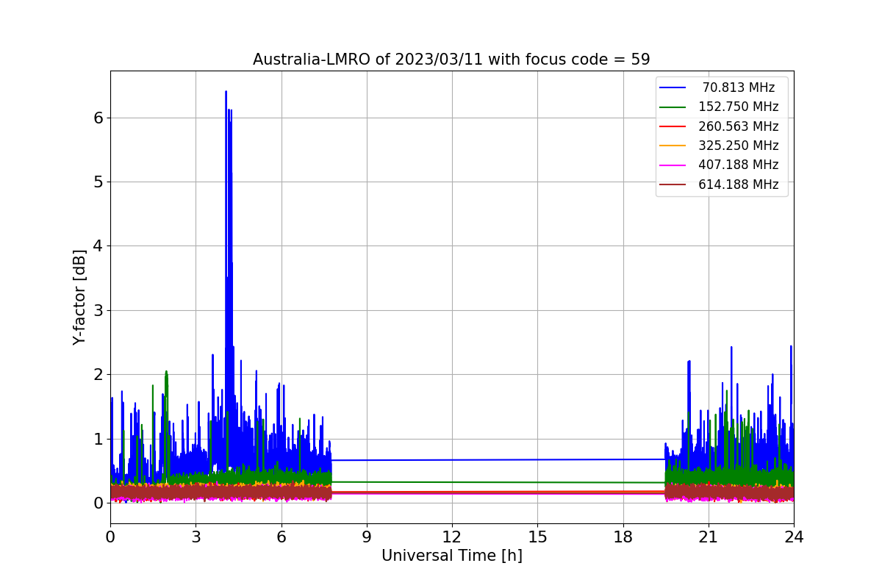Click the x-axis tick label 24
Viewport: 882px width, 588px height.
793,537
